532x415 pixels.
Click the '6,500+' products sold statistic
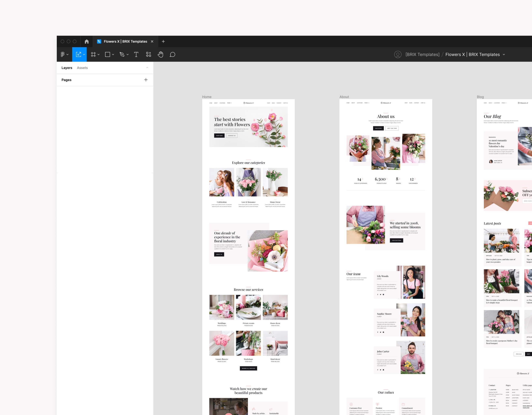point(381,179)
